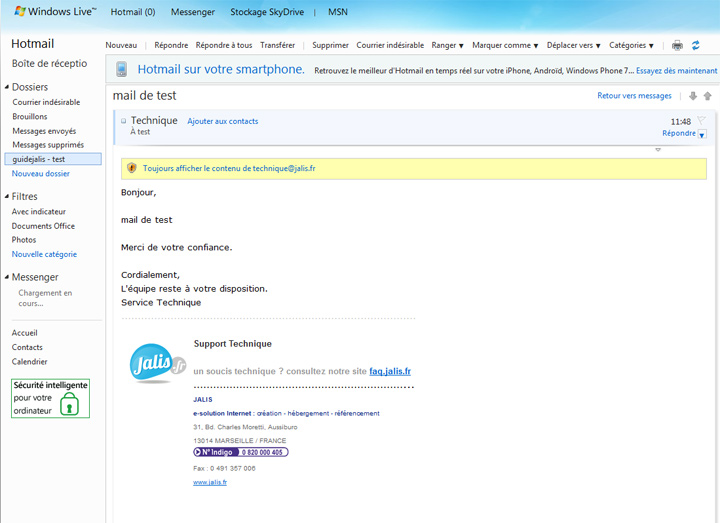The width and height of the screenshot is (720, 523).
Task: Open Accueil in sidebar
Action: 24,333
